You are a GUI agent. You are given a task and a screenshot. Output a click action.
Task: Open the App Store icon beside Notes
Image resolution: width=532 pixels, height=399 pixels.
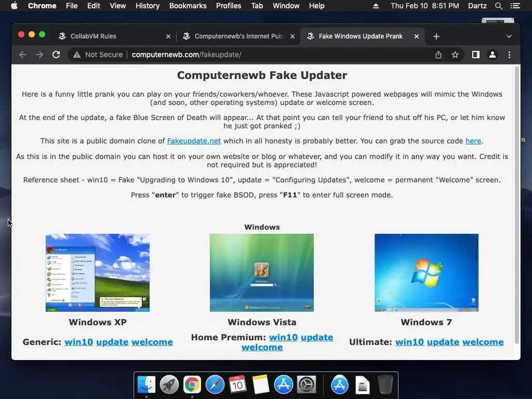283,385
